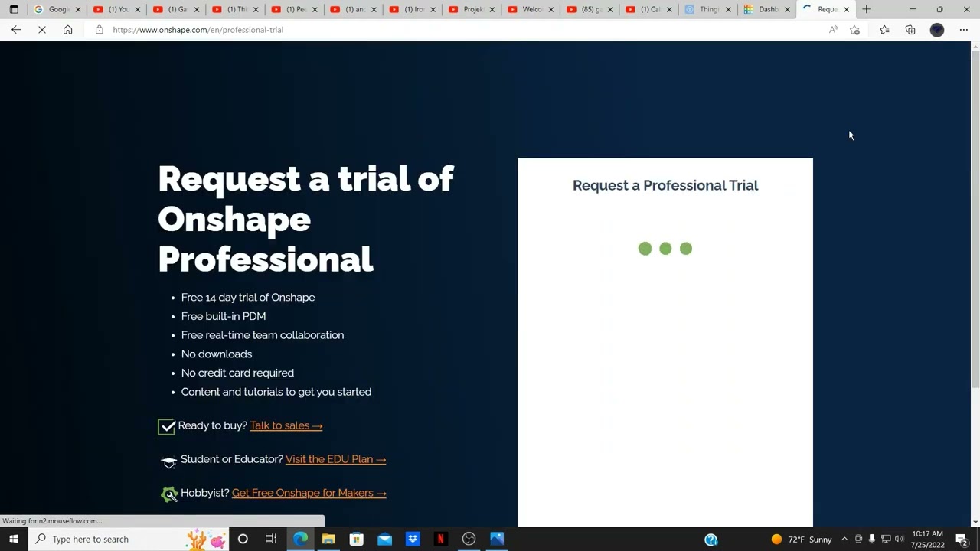
Task: Click the Request a Professional Trial heading
Action: [x=665, y=185]
